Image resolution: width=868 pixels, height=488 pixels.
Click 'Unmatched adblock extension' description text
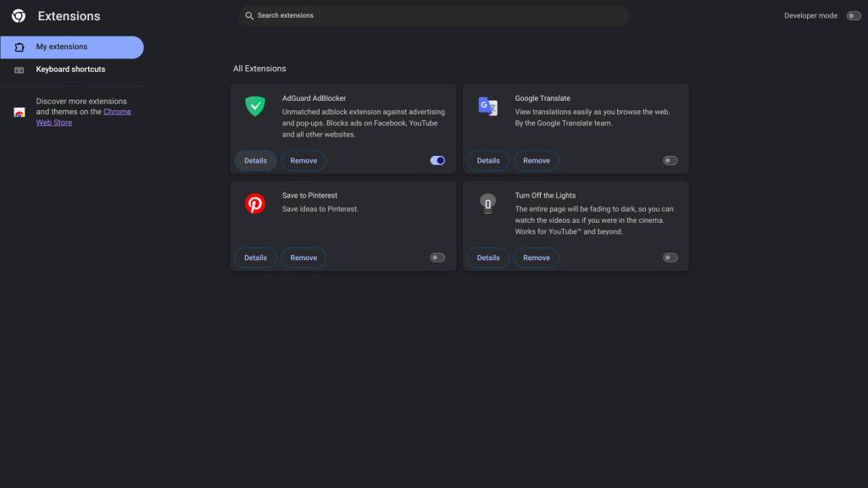click(364, 123)
